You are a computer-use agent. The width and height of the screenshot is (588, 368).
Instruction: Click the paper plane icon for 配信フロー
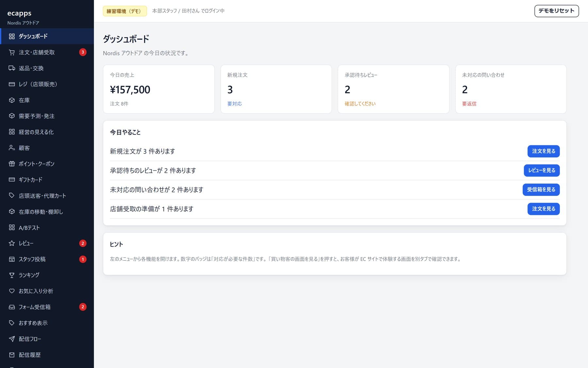coord(12,339)
